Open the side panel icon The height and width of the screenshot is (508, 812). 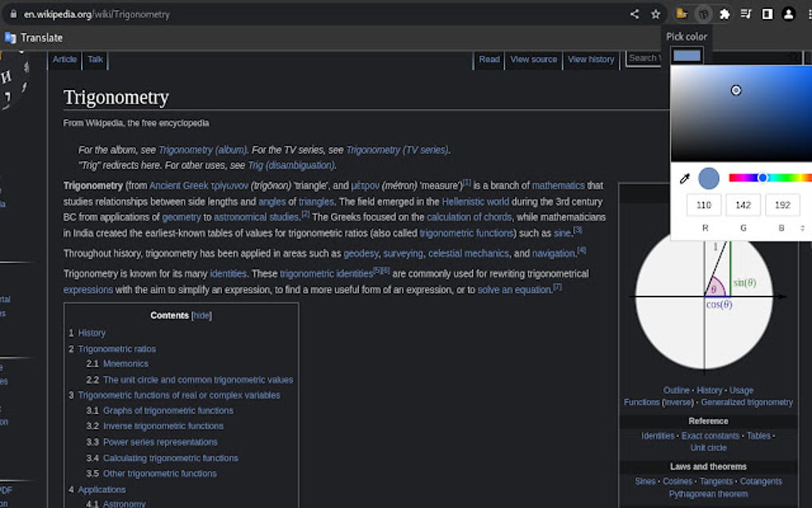(766, 14)
